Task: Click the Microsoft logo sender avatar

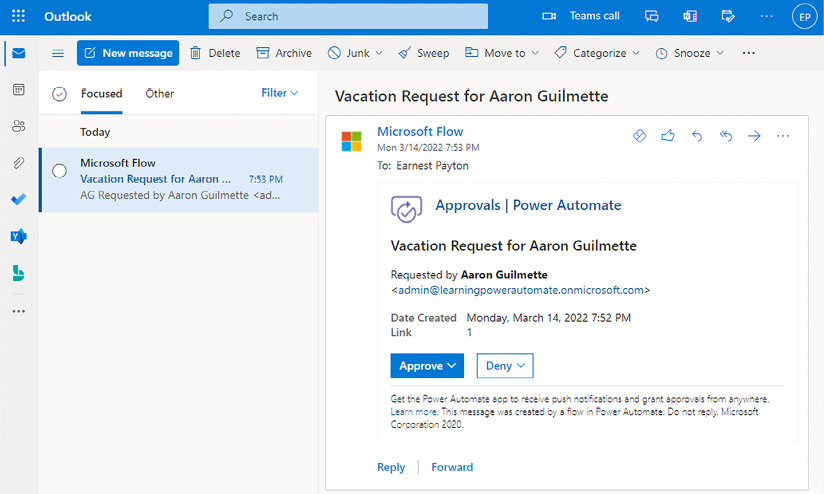Action: [352, 141]
